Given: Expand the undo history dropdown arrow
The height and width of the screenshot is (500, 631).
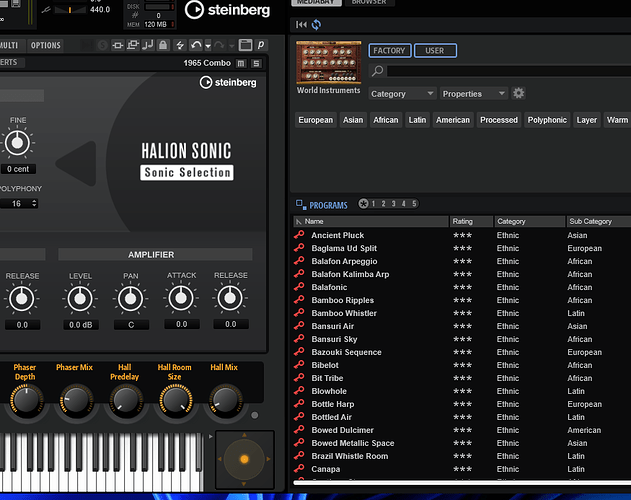Looking at the screenshot, I should pyautogui.click(x=207, y=45).
